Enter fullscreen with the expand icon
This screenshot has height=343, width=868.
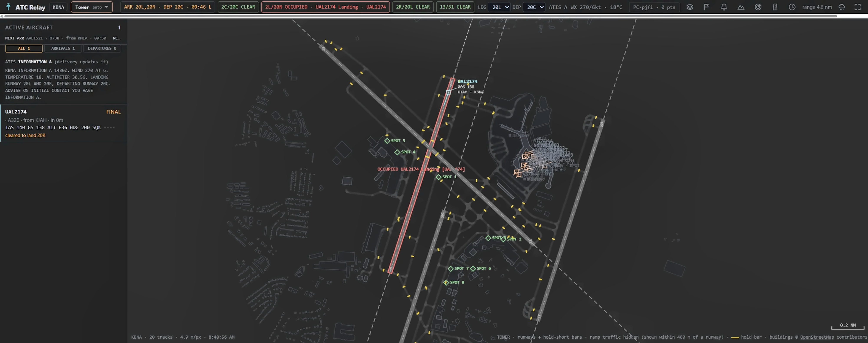tap(858, 7)
